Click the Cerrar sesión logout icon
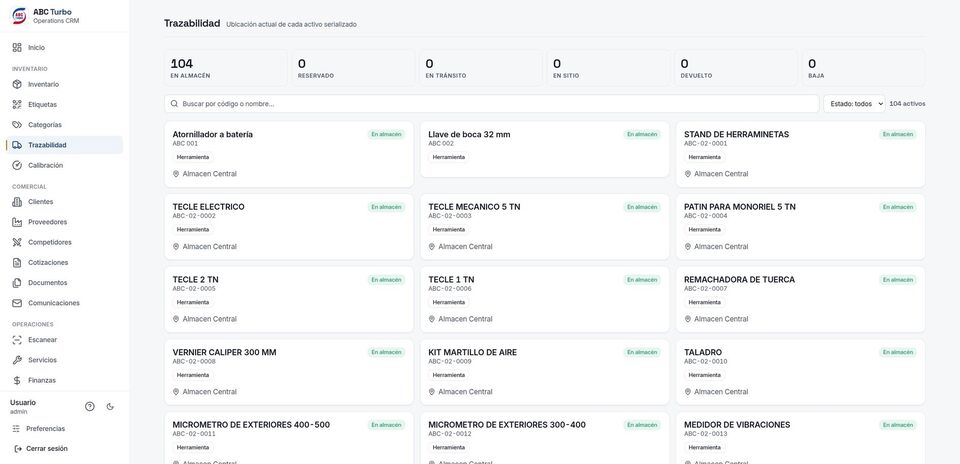 pyautogui.click(x=17, y=449)
